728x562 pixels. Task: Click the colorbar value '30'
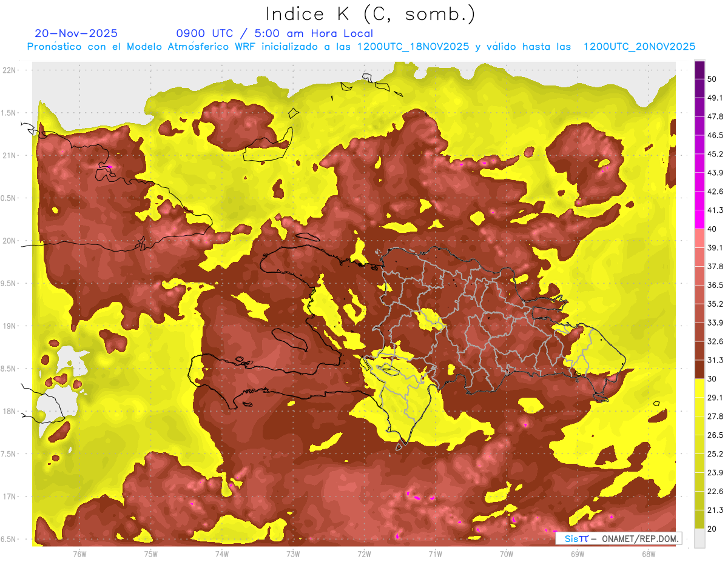[x=712, y=379]
